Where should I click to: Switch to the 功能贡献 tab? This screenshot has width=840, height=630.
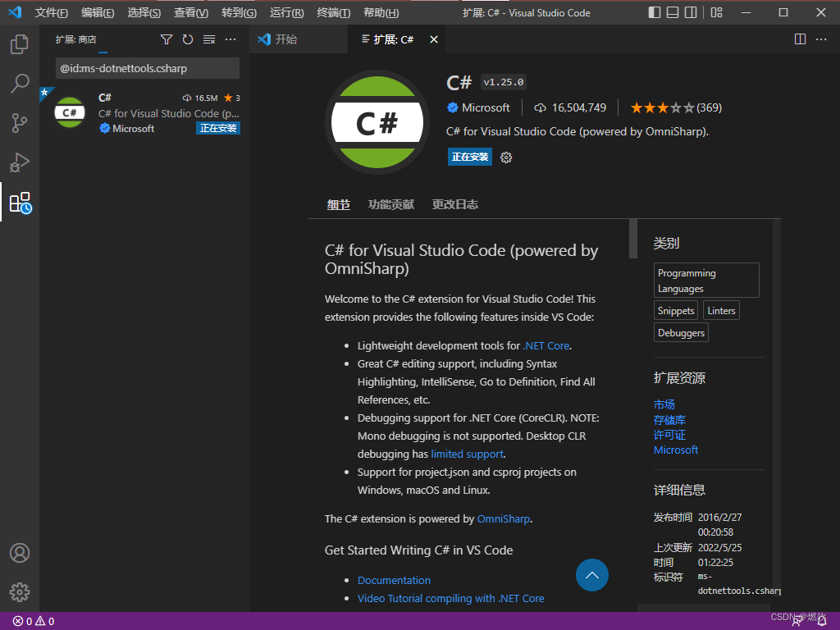coord(391,204)
